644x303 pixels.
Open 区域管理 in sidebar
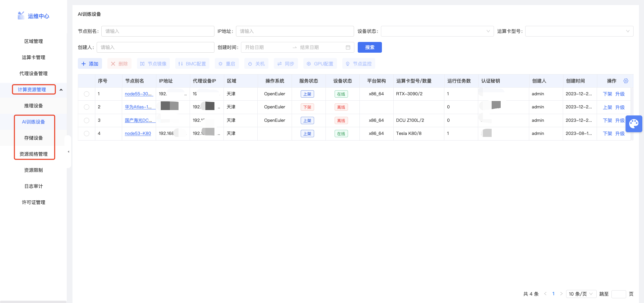34,41
